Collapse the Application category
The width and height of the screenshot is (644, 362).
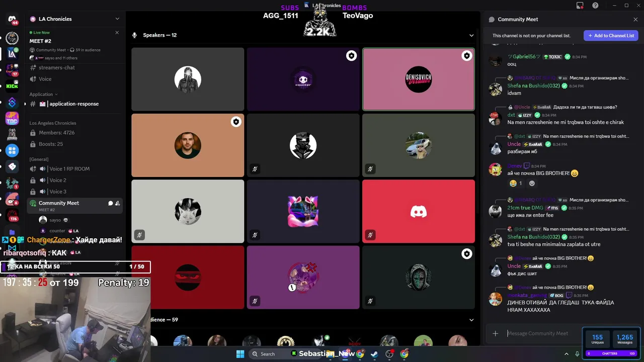(x=43, y=94)
